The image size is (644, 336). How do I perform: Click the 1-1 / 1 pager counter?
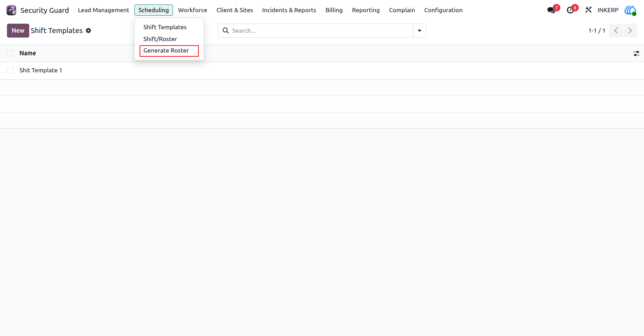[x=597, y=31]
